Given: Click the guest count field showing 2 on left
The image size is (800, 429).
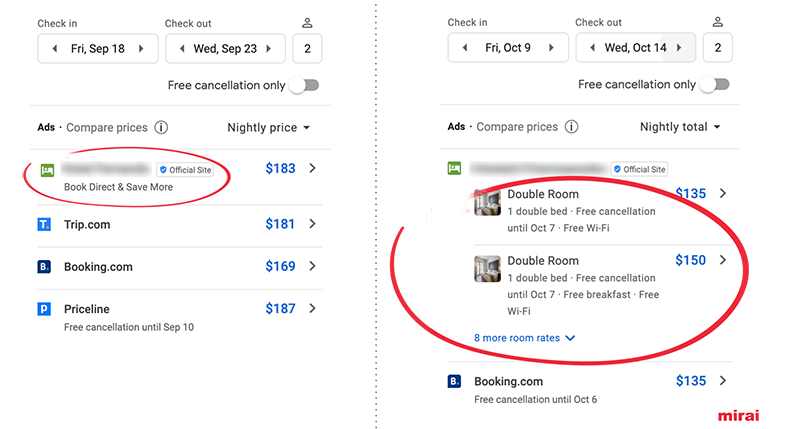Looking at the screenshot, I should tap(307, 48).
